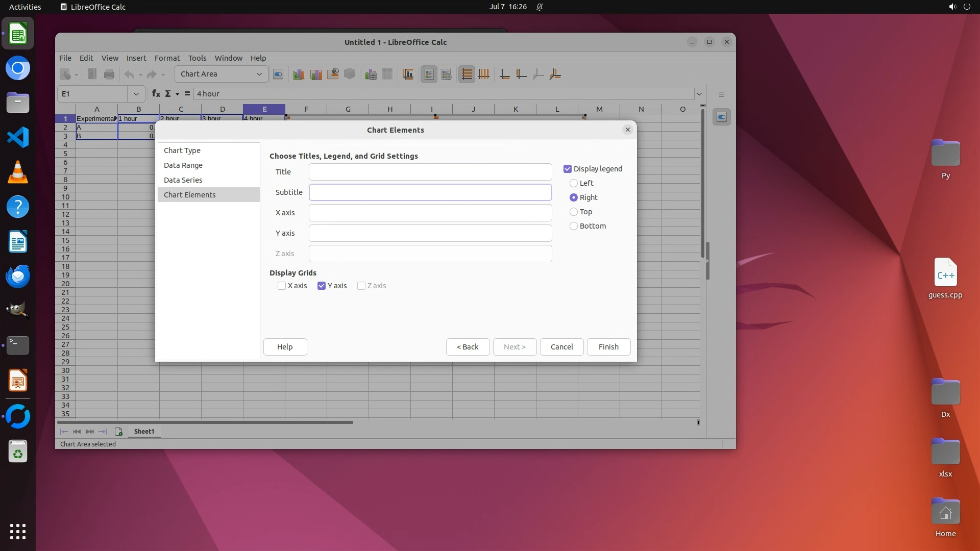
Task: Open Chart Type from the toolbar
Action: (299, 74)
